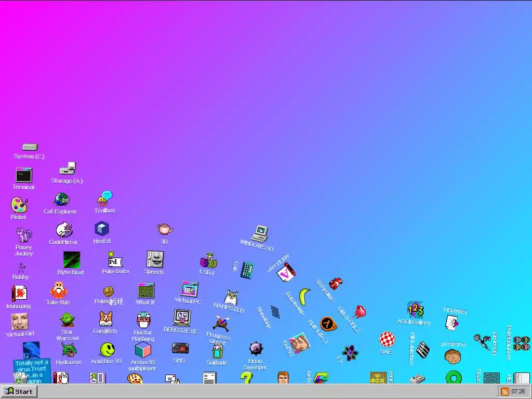
Task: Launch Virtual PC icon
Action: click(x=190, y=289)
